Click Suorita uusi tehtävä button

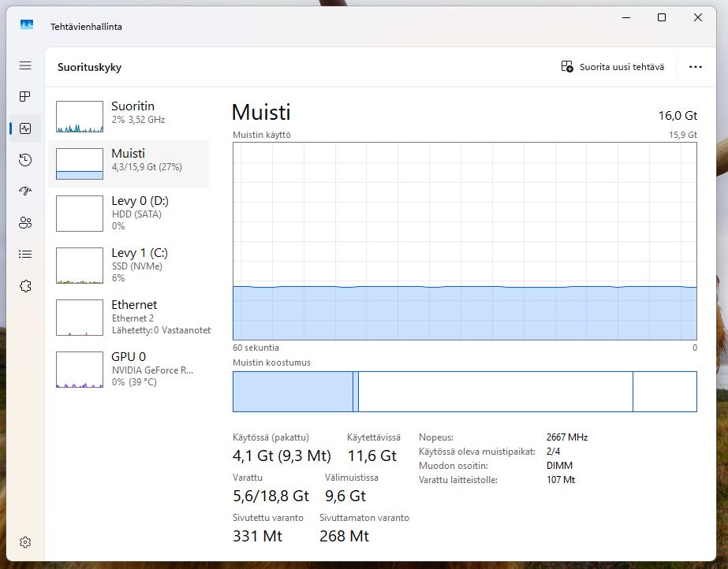[x=613, y=67]
